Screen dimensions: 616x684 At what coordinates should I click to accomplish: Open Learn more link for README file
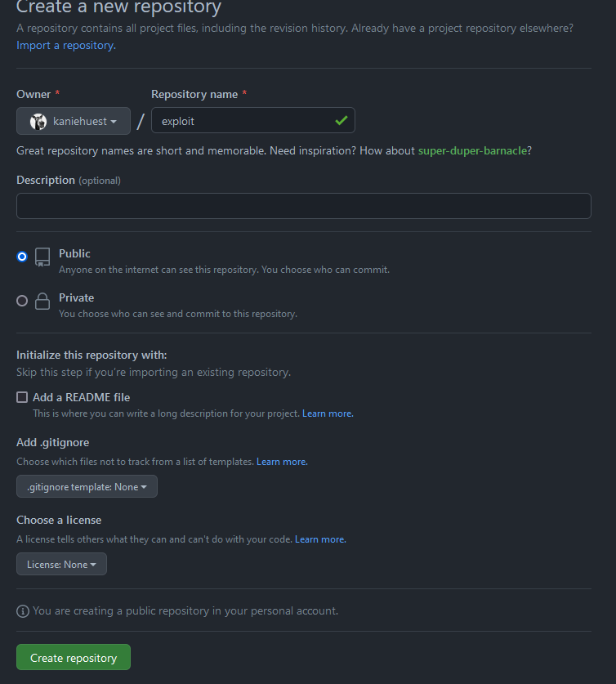pyautogui.click(x=328, y=414)
